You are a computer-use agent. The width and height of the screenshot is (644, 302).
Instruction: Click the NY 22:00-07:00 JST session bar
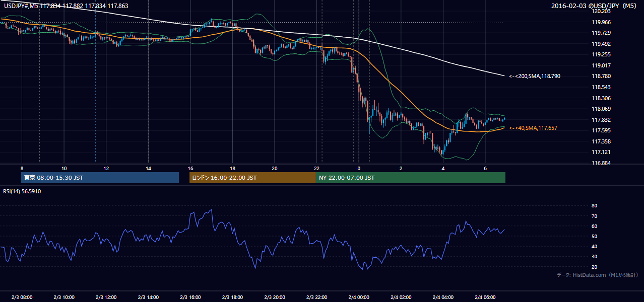click(x=411, y=178)
